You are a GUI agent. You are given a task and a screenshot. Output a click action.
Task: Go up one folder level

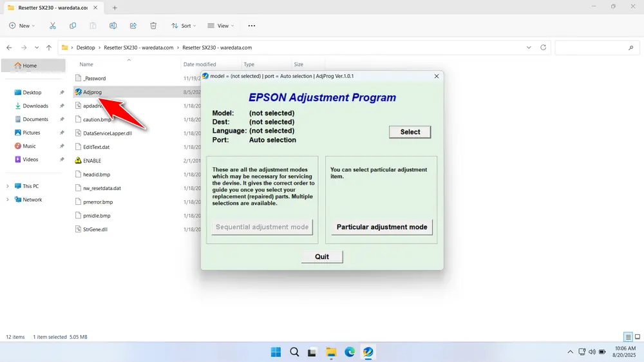(x=49, y=48)
